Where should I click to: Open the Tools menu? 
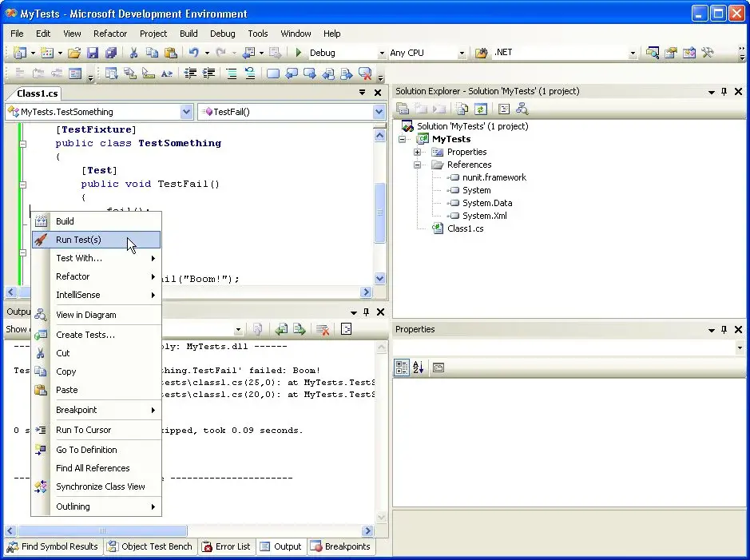tap(257, 34)
